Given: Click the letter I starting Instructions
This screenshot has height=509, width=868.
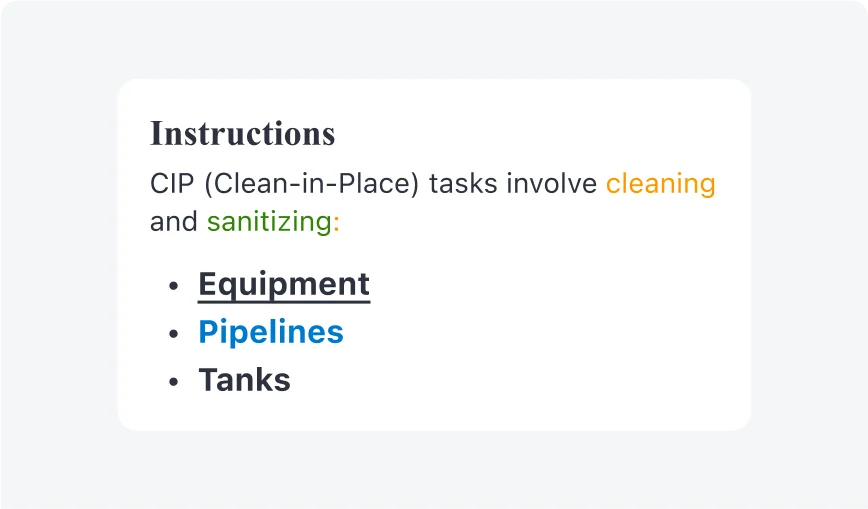Looking at the screenshot, I should click(156, 133).
